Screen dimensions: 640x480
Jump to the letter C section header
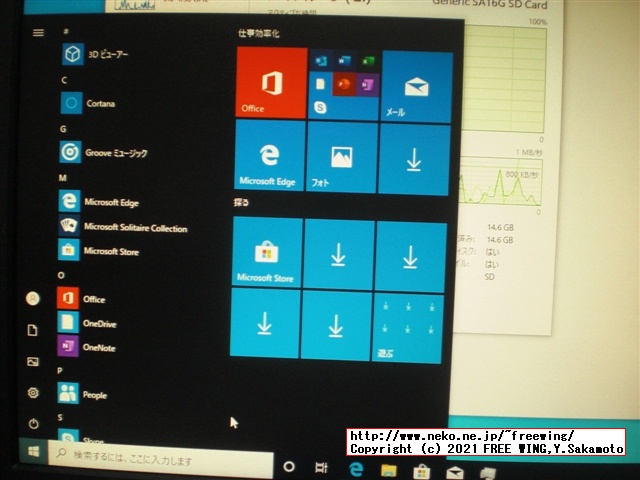coord(64,80)
